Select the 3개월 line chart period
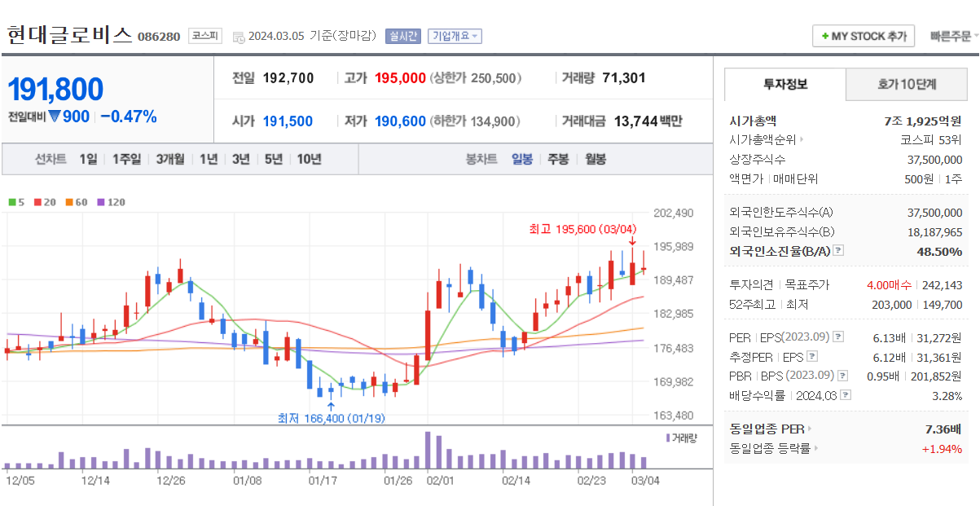This screenshot has height=506, width=980. [x=170, y=159]
